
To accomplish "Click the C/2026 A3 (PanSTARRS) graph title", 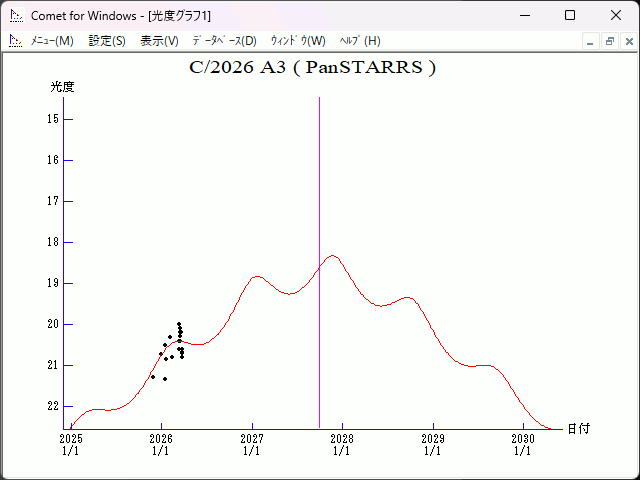I will click(x=312, y=68).
